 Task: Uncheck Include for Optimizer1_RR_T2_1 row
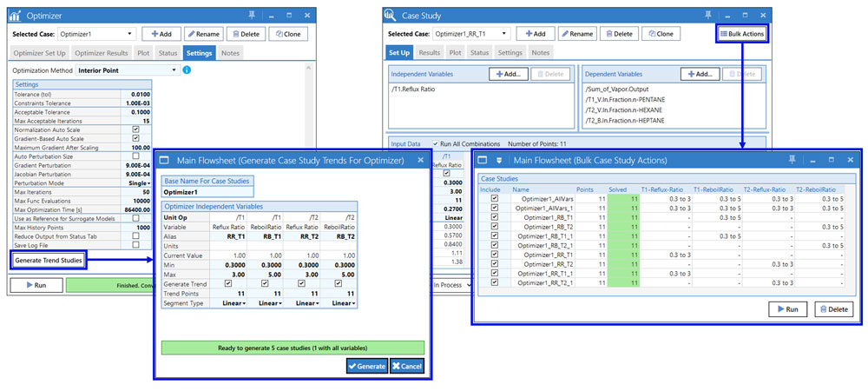[x=495, y=283]
